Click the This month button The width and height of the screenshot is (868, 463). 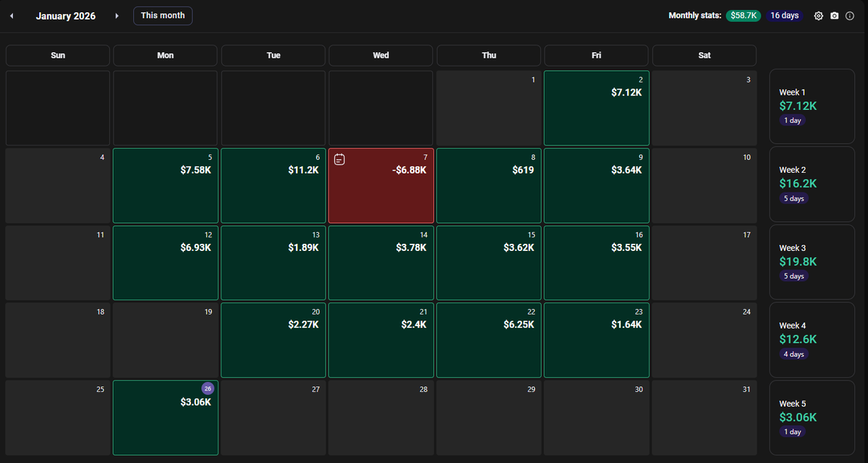click(163, 15)
